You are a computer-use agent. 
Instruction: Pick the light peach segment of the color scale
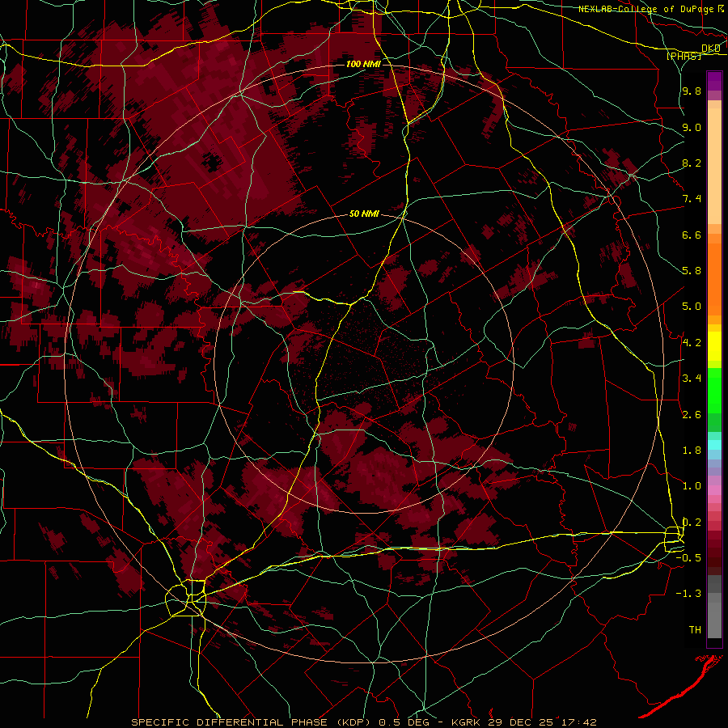pyautogui.click(x=714, y=167)
